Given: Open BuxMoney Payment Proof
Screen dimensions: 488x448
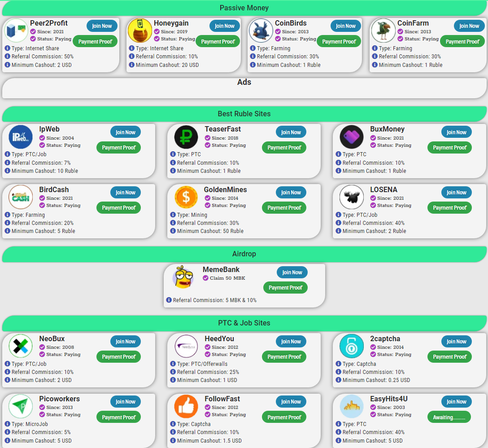Looking at the screenshot, I should (450, 148).
